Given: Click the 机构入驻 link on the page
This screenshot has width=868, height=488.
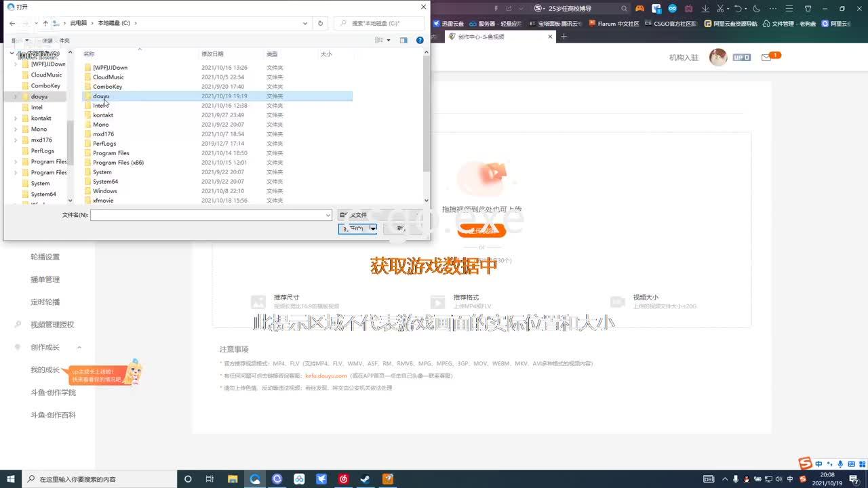Looking at the screenshot, I should (684, 58).
